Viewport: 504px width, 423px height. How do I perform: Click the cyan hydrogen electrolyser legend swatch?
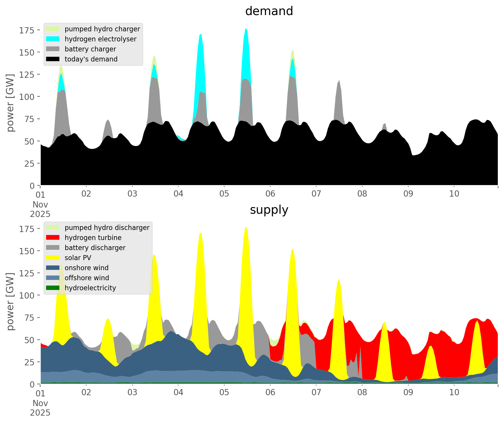click(x=53, y=39)
